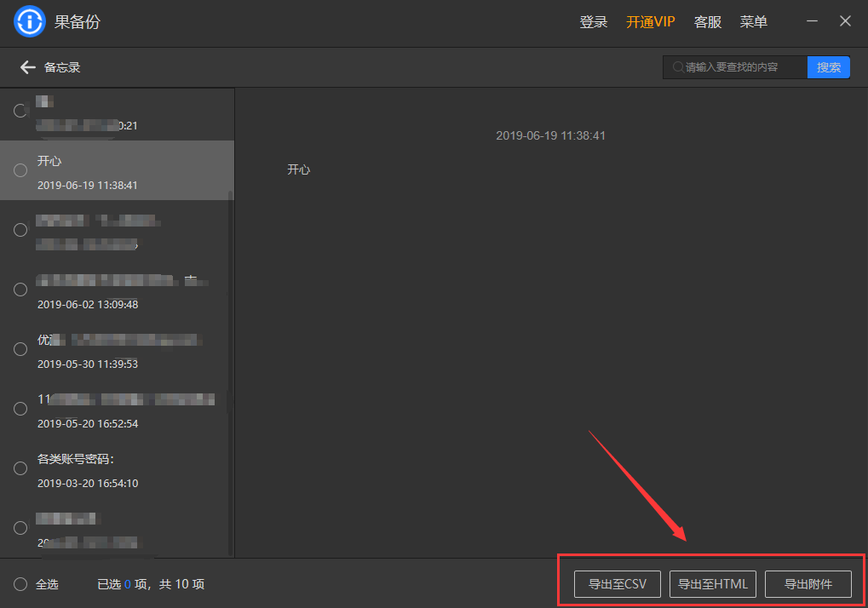The image size is (868, 608).
Task: Select the radio for the bottom blurred note
Action: (x=20, y=528)
